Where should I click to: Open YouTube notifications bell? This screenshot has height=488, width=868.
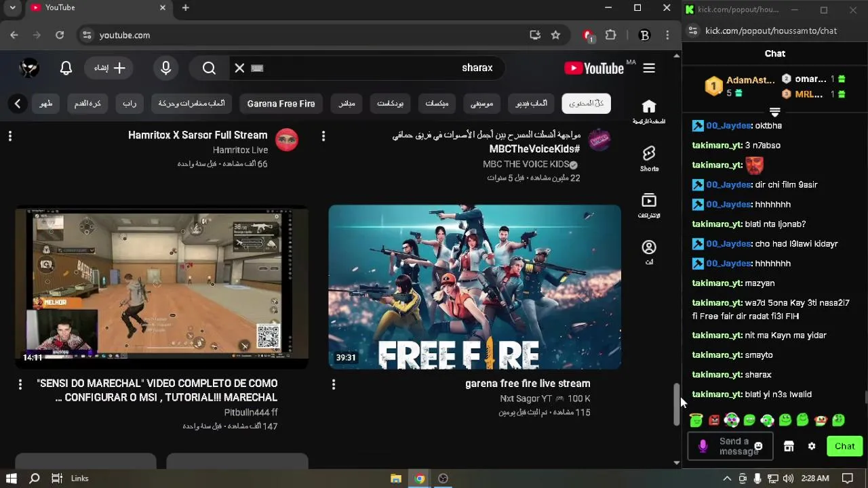tap(66, 68)
